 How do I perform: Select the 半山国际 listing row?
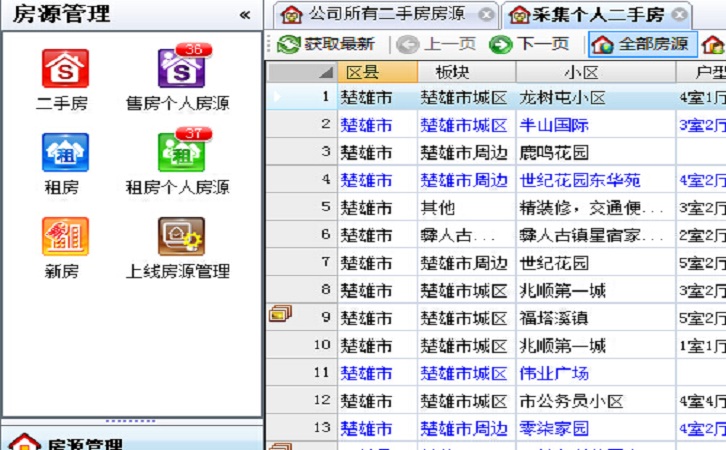coord(554,125)
